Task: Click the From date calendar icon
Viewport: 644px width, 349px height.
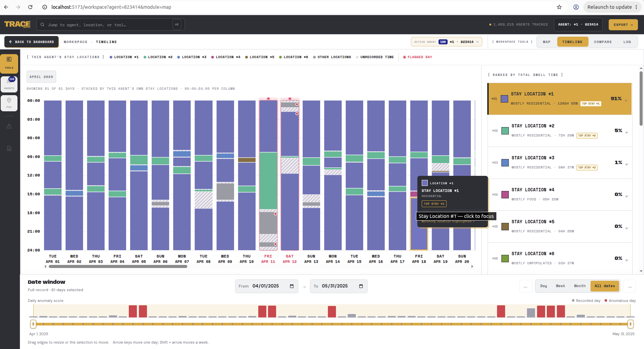Action: click(x=292, y=286)
